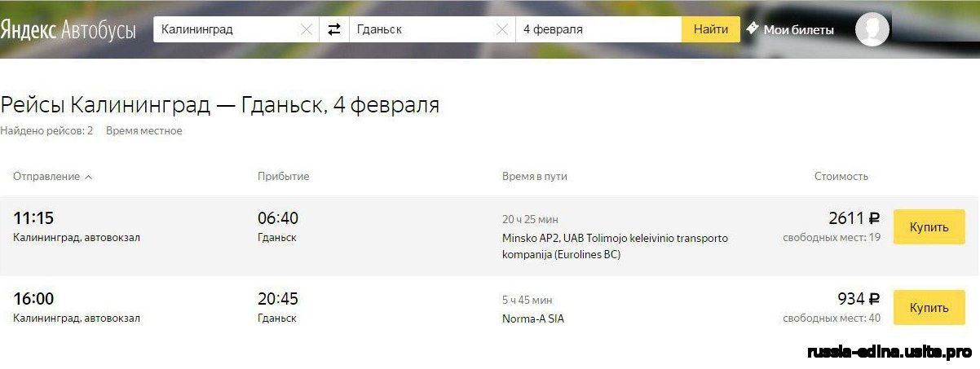Click the ticket icon beside Мои билеты

pos(753,29)
